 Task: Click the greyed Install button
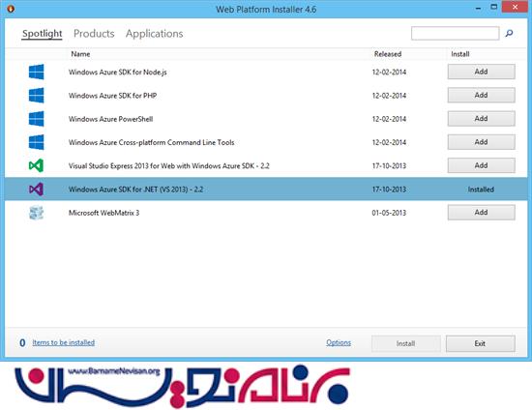click(406, 343)
